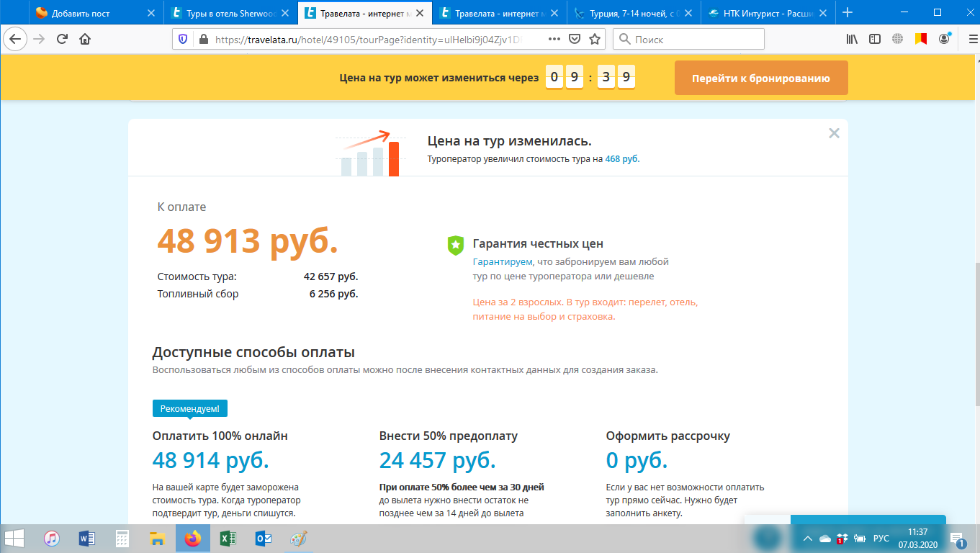The width and height of the screenshot is (980, 553).
Task: Click the Оплатить 100% онлайн heading
Action: click(x=220, y=436)
